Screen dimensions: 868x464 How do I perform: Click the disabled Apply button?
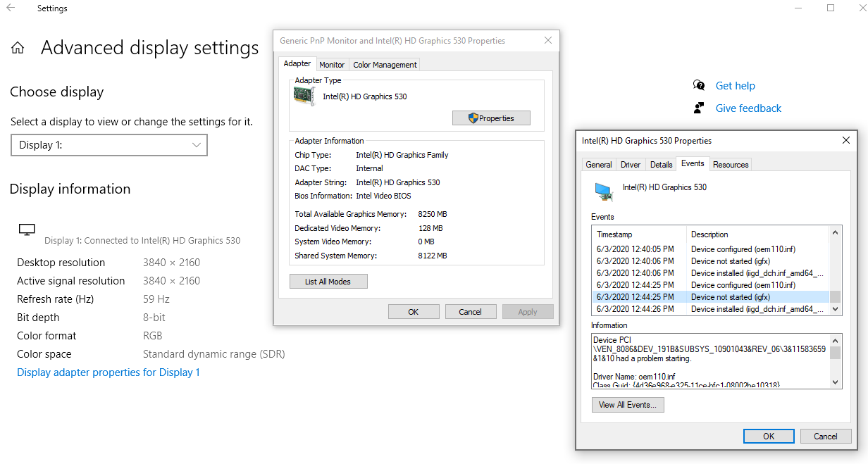[528, 312]
